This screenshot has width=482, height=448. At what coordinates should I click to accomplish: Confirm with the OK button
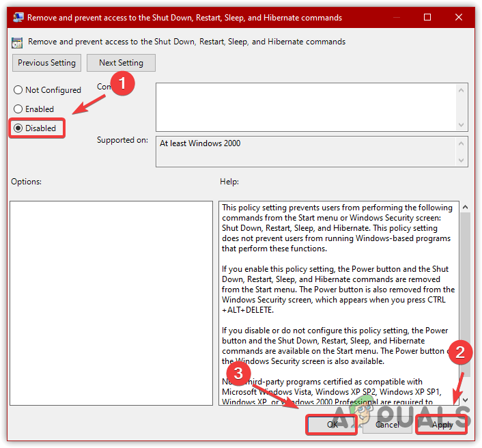332,425
